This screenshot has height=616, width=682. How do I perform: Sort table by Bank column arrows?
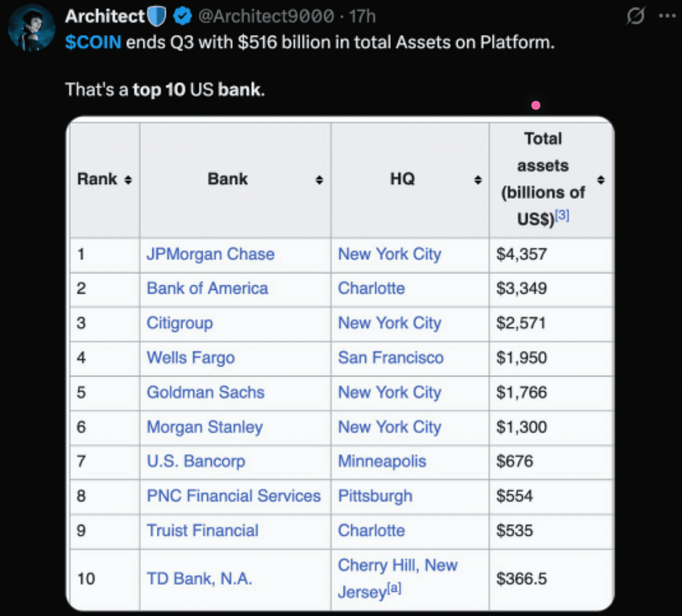(x=319, y=180)
